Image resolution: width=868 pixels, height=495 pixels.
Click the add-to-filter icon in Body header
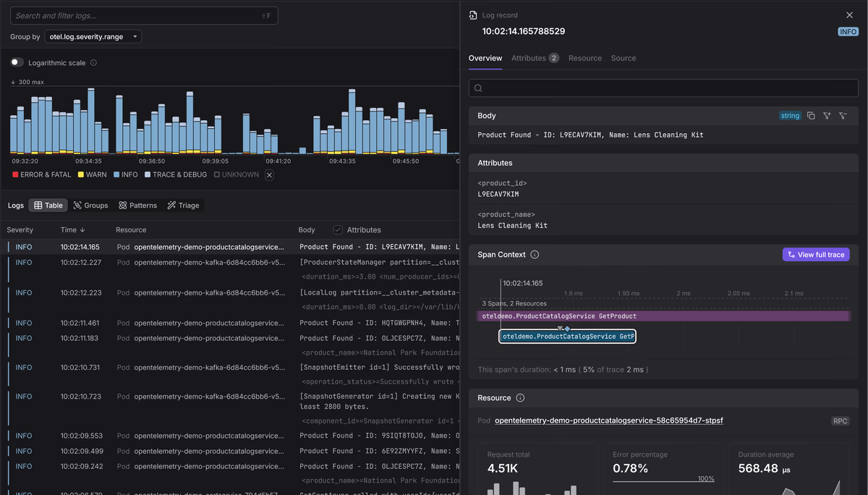(x=827, y=116)
